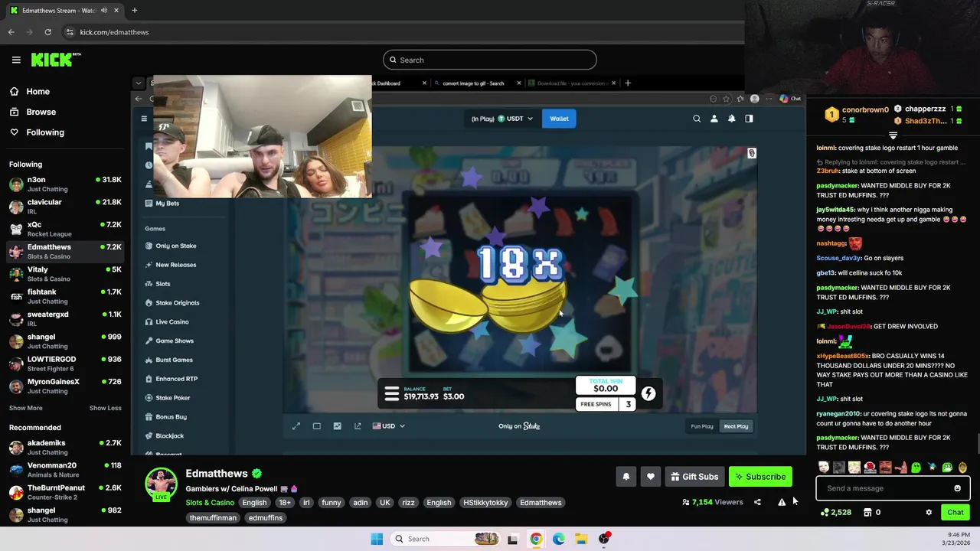This screenshot has width=980, height=551.
Task: Open MyronGainesX channel from Following list
Action: [x=65, y=386]
